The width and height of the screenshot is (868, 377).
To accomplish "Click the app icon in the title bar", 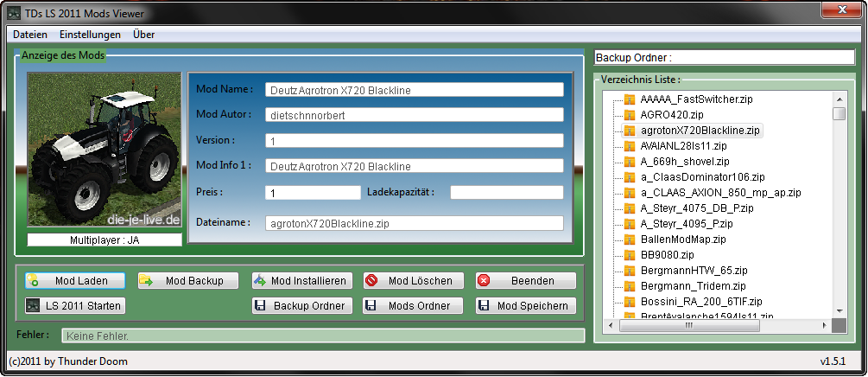I will pos(14,13).
